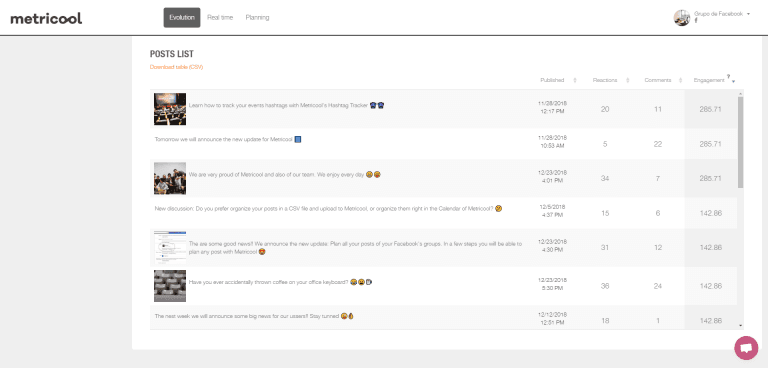768x368 pixels.
Task: Click the date 11/28/2018 10:53 AM
Action: point(552,142)
